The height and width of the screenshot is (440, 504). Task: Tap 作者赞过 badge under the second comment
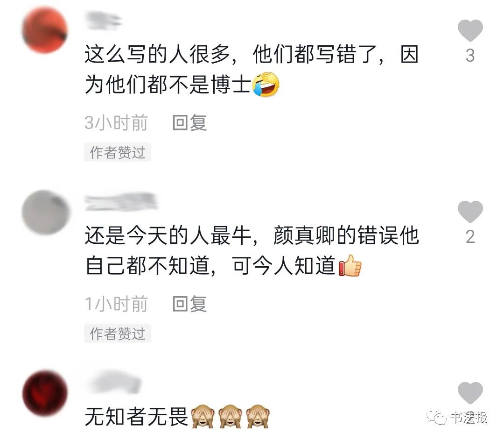(x=117, y=333)
